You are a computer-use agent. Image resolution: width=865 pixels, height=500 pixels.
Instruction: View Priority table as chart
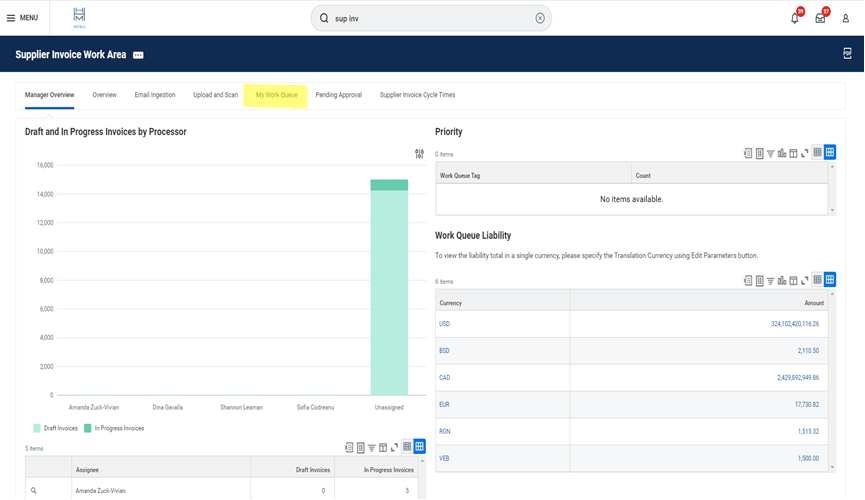pos(782,153)
